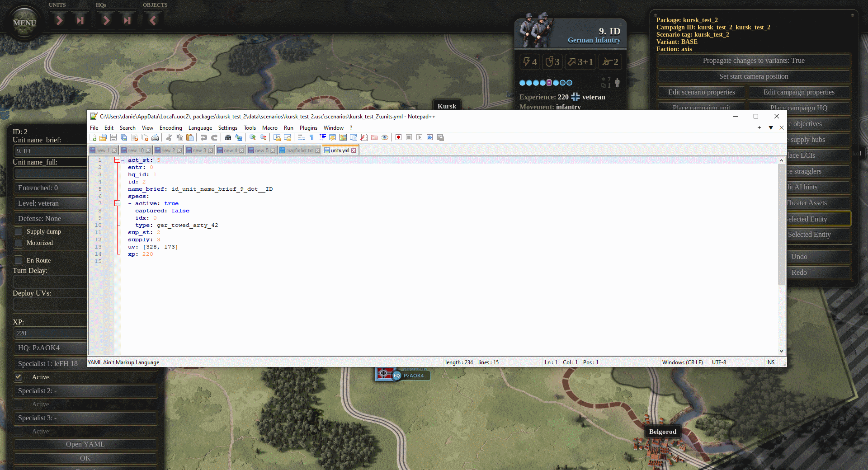
Task: Click the Notepad++ vertical scrollbar down arrow
Action: click(781, 351)
